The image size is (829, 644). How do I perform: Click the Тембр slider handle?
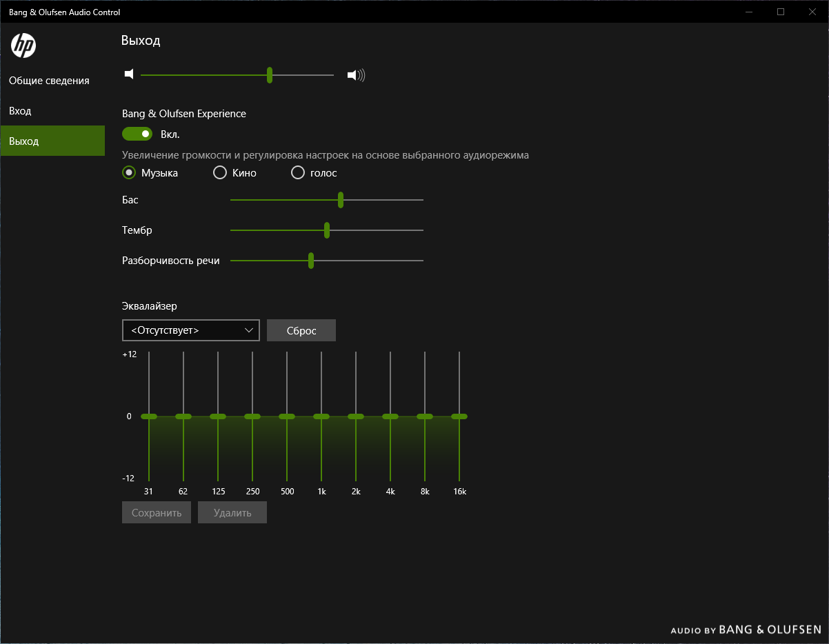[x=327, y=230]
